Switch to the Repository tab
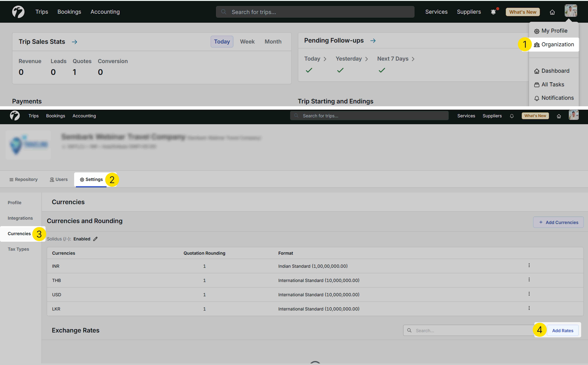 point(23,179)
